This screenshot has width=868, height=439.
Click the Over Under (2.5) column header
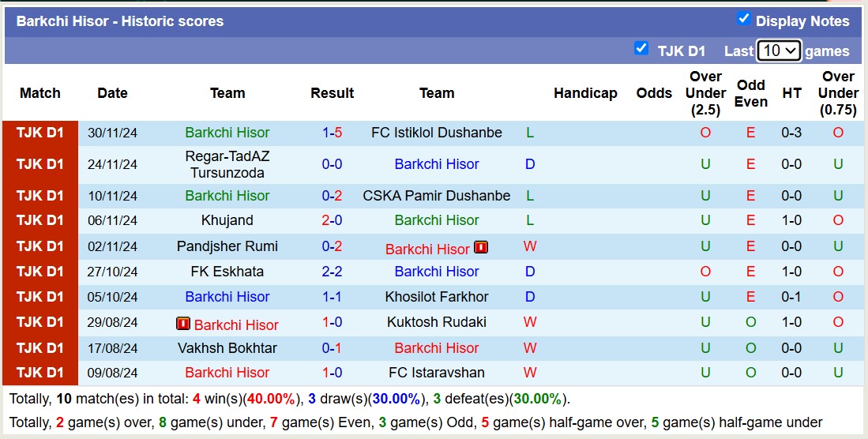click(x=705, y=93)
